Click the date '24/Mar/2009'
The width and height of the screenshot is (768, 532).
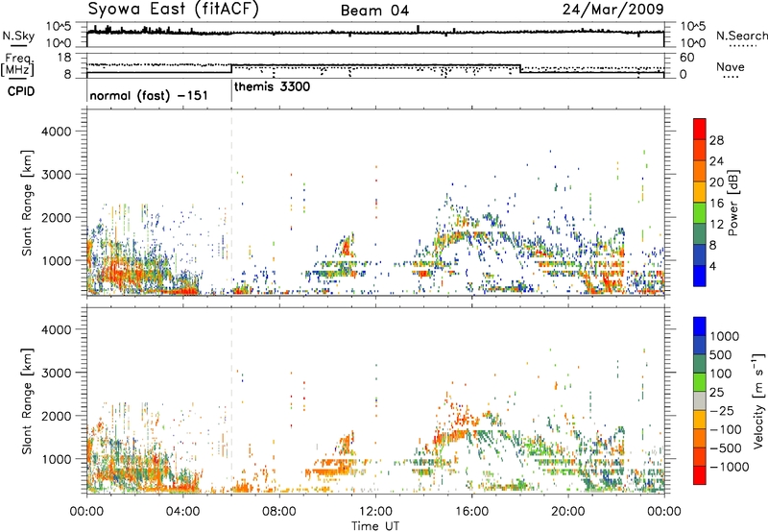coord(613,10)
